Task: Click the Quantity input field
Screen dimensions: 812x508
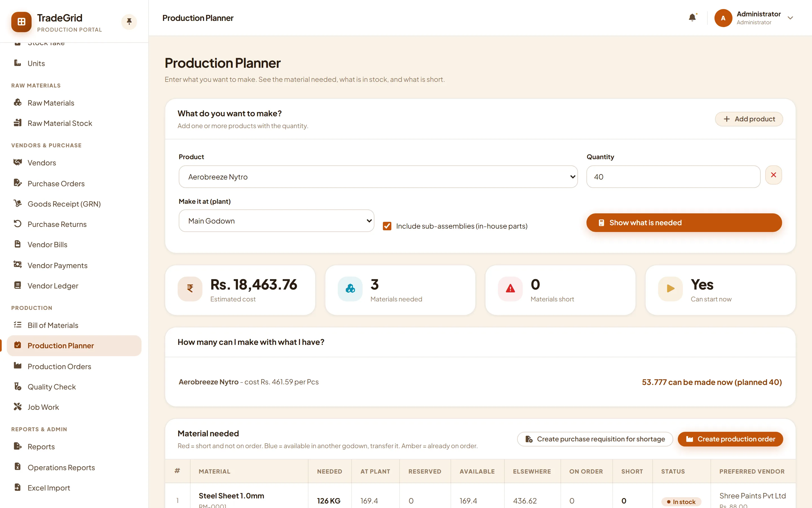Action: (x=673, y=177)
